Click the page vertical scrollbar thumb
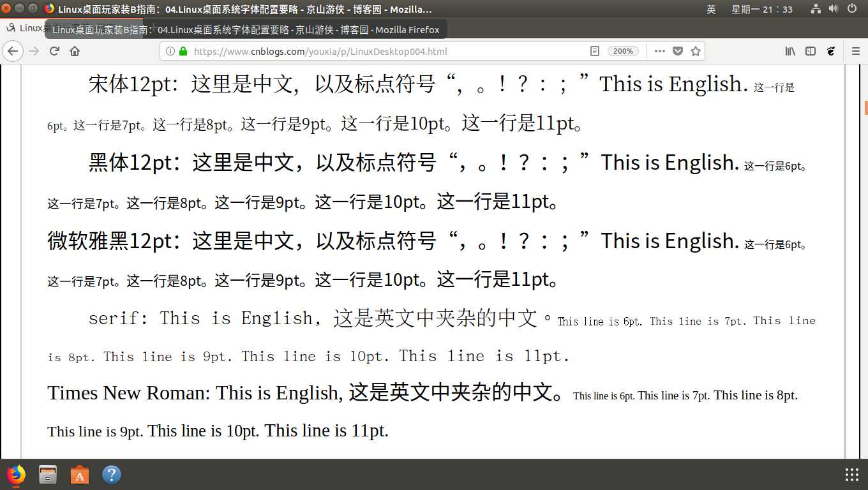Viewport: 868px width, 490px height. 865,108
